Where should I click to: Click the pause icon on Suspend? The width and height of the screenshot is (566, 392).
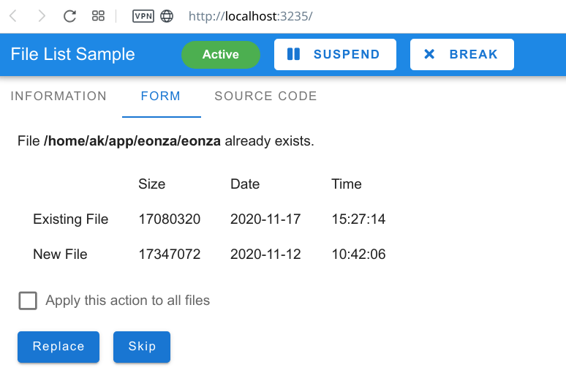click(x=293, y=54)
